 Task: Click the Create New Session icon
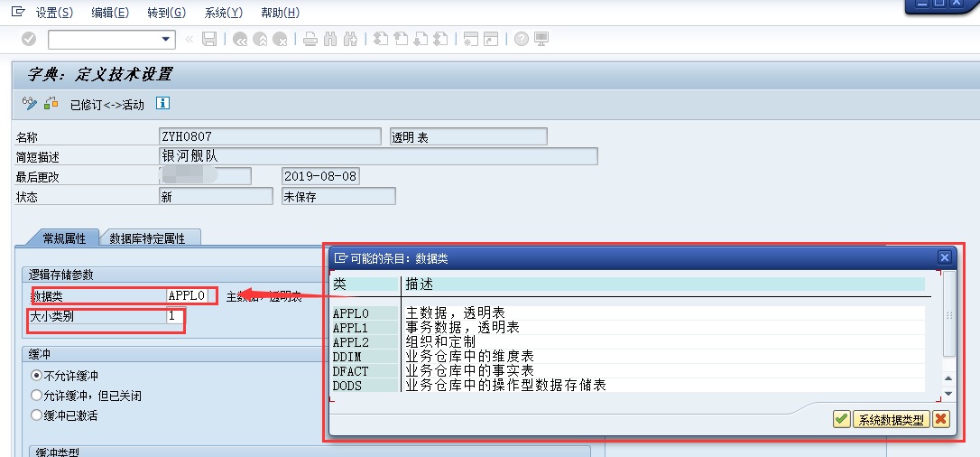tap(471, 40)
